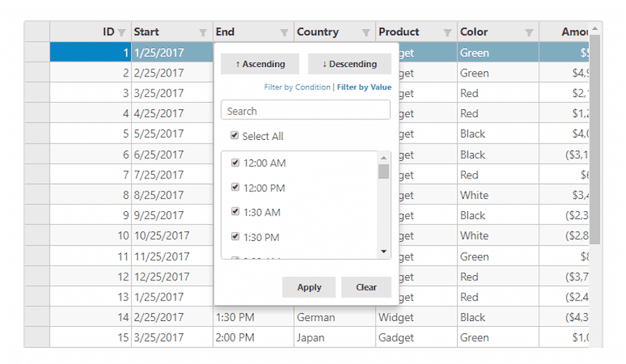Click the value list scrollbar thumb
This screenshot has height=364, width=626.
click(384, 172)
